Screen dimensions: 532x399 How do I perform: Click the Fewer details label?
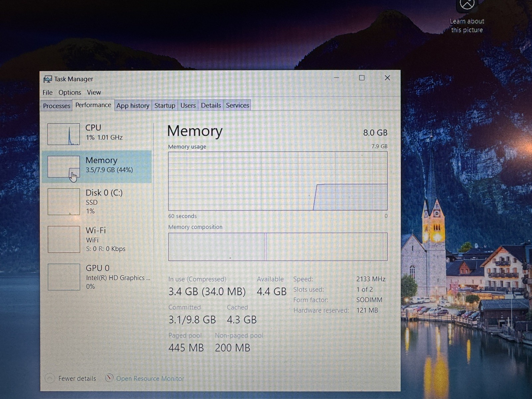(77, 378)
